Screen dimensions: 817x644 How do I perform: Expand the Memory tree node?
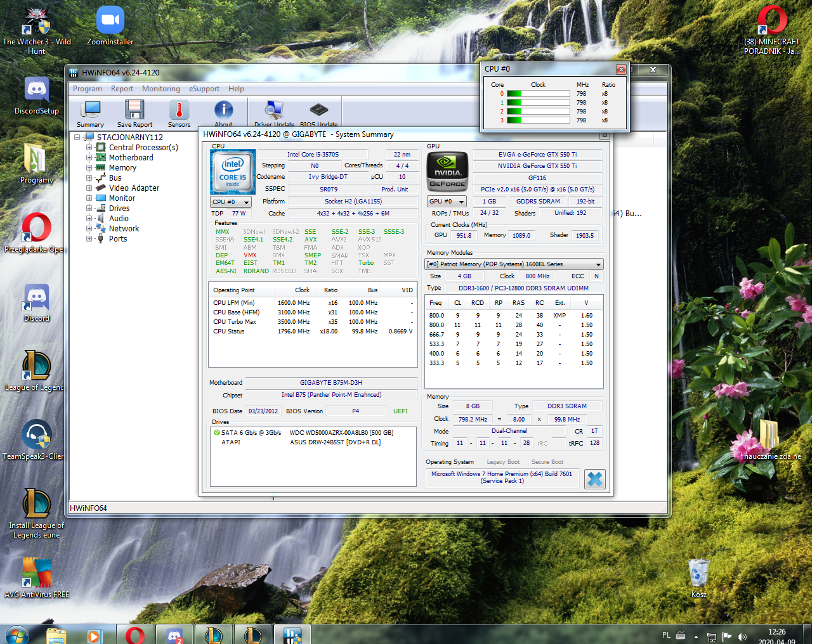[89, 167]
